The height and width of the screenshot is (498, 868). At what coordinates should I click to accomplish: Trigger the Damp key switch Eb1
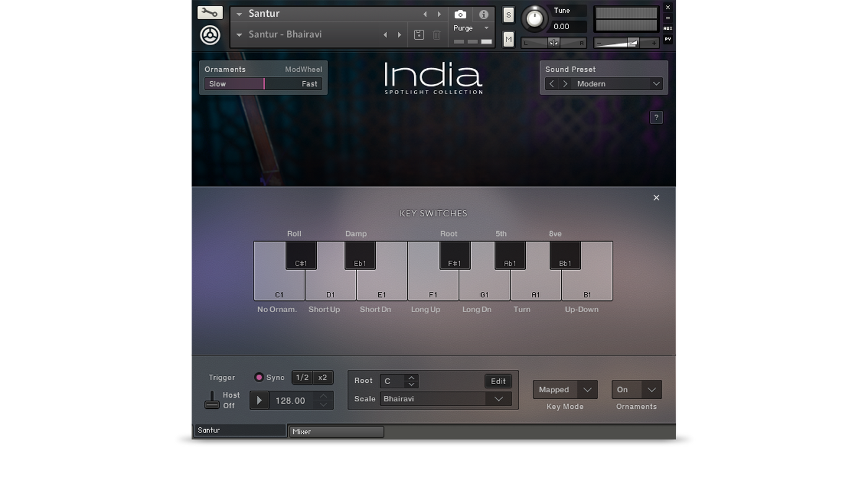[x=360, y=255]
